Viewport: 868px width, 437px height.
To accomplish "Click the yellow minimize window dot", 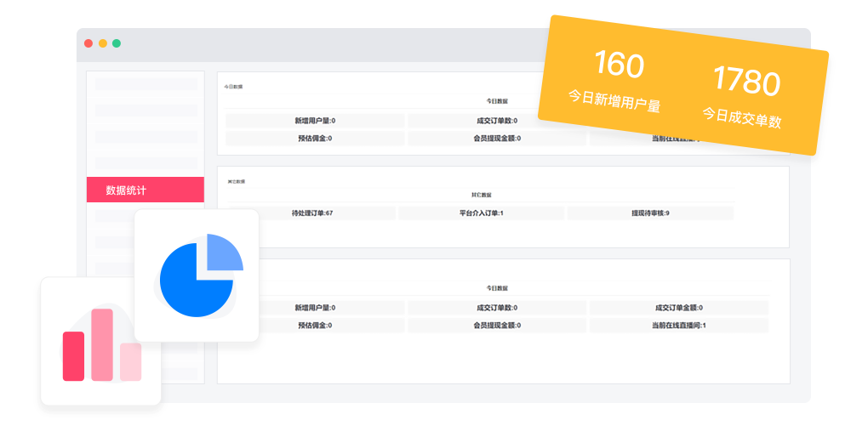I will [x=102, y=43].
